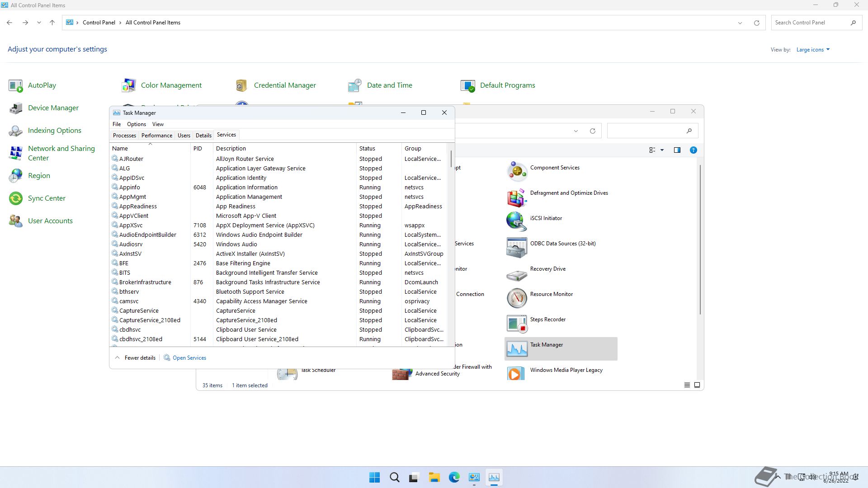Switch tools window to large icons view
The height and width of the screenshot is (488, 868).
697,385
